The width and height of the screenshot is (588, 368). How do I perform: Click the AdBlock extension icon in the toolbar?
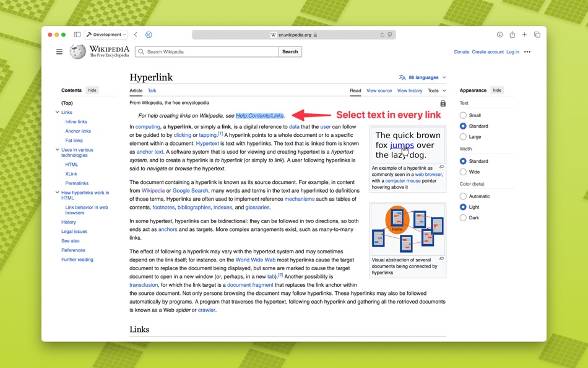[x=149, y=35]
